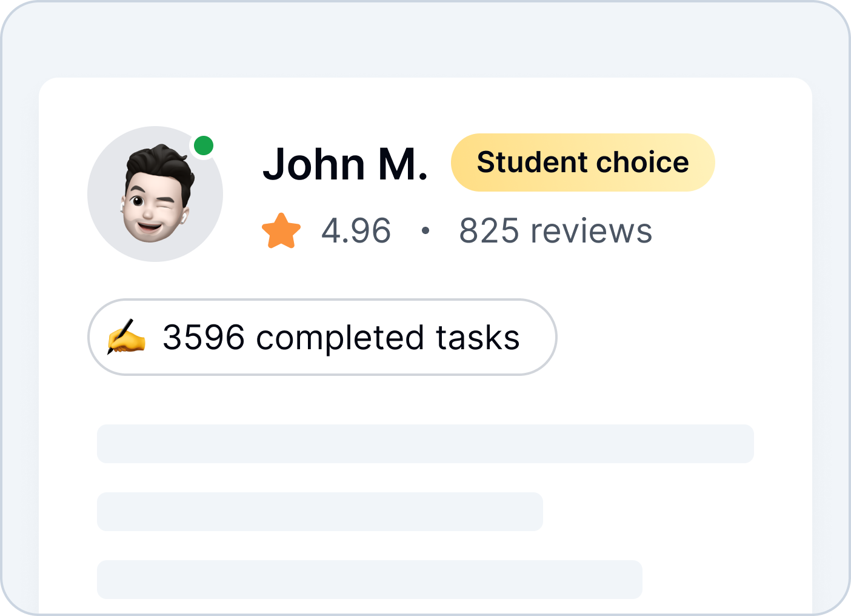Screen dimensions: 851x616
Task: Click the words "completed tasks"
Action: (388, 338)
